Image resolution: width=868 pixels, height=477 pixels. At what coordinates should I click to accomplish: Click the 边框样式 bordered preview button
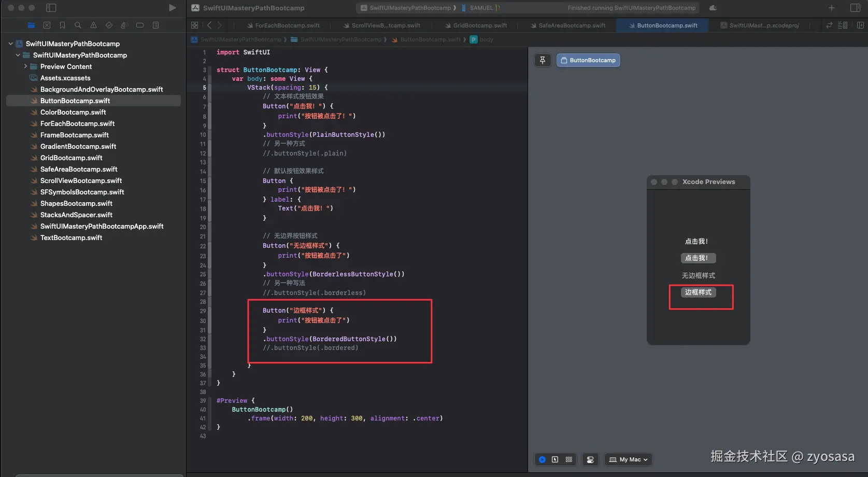[698, 292]
